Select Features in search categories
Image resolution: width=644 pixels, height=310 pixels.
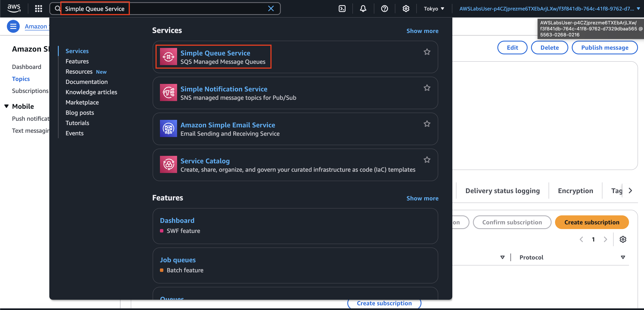tap(77, 61)
